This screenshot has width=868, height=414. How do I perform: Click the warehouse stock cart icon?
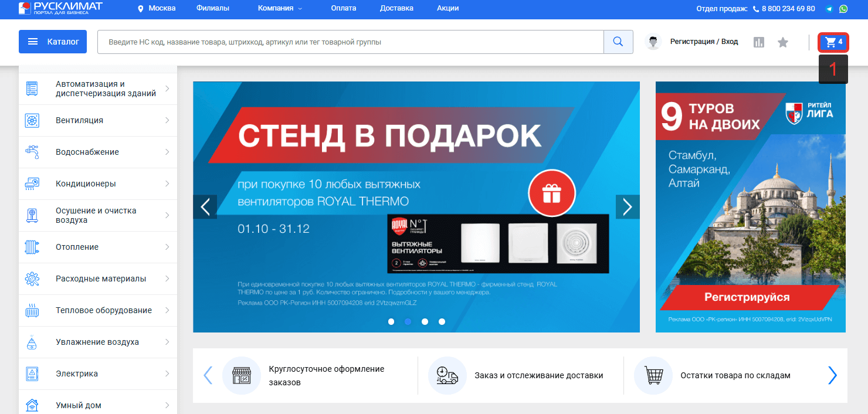tap(653, 375)
